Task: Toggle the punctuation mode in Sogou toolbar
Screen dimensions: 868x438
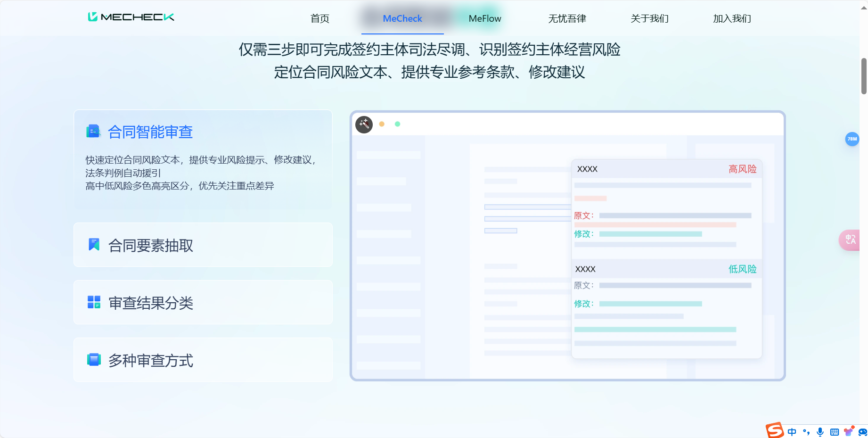Action: tap(806, 431)
